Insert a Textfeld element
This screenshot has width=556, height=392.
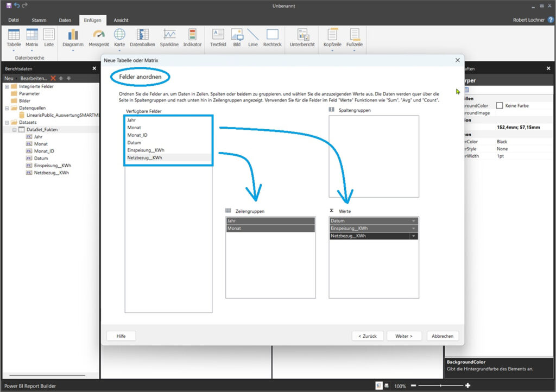(218, 35)
